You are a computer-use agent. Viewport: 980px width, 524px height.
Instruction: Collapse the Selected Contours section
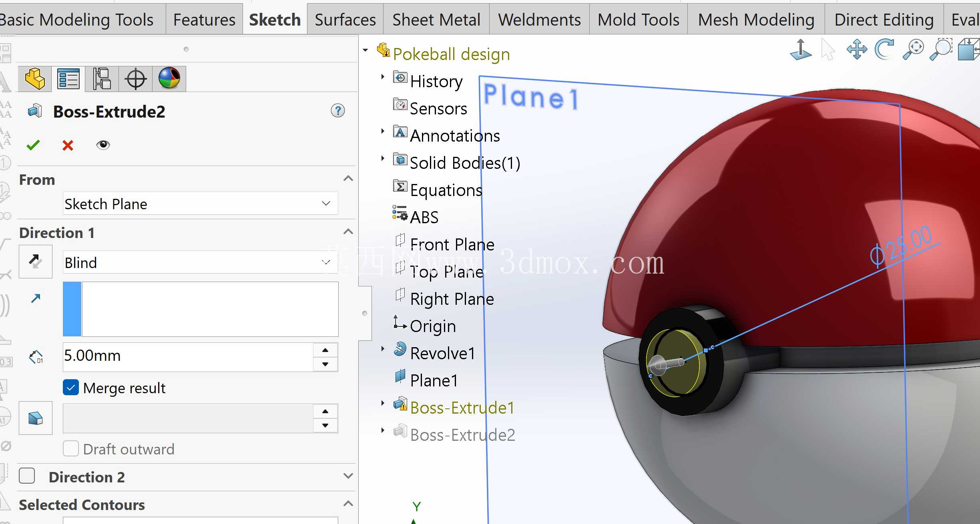click(x=348, y=504)
